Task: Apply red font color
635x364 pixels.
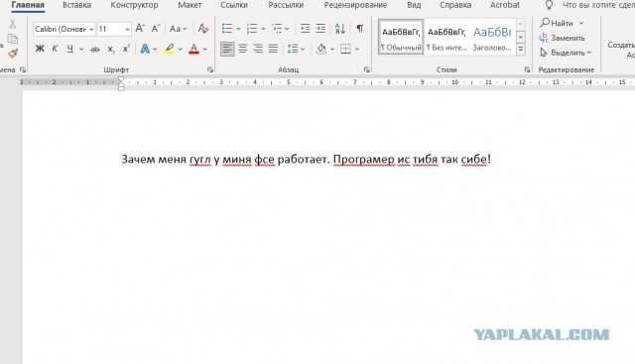Action: tap(193, 49)
